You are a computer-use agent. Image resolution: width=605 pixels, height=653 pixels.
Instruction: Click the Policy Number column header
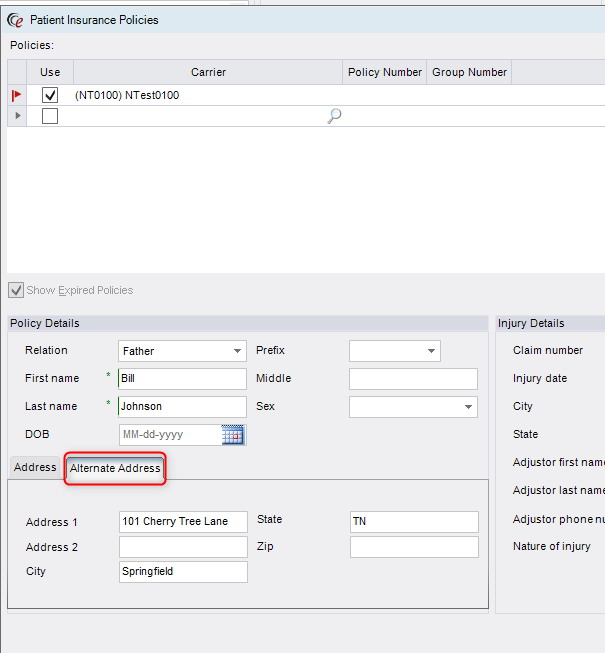(384, 72)
